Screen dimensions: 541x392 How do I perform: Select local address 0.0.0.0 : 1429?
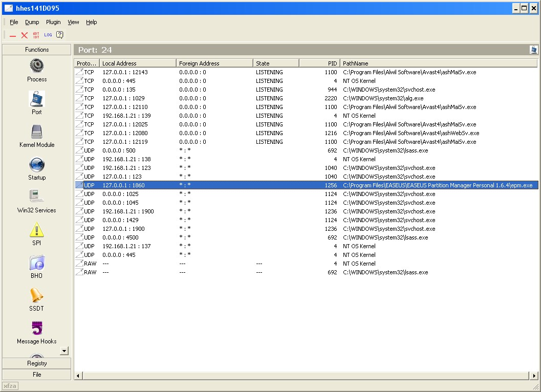point(120,220)
